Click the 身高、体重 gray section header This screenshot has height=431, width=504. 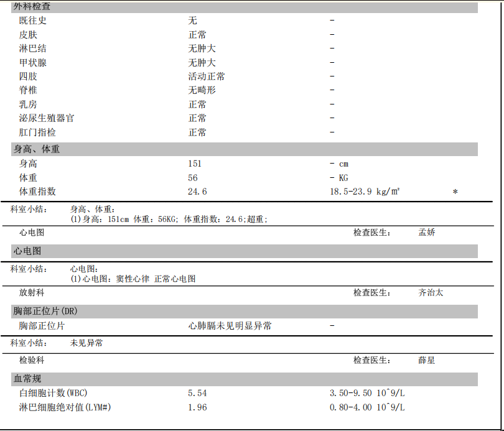pos(37,149)
